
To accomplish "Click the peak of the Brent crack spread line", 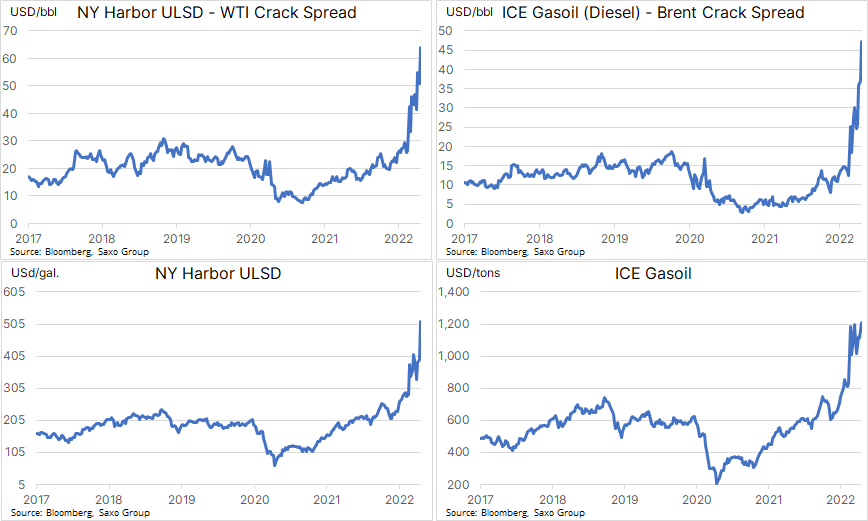I will [x=861, y=42].
